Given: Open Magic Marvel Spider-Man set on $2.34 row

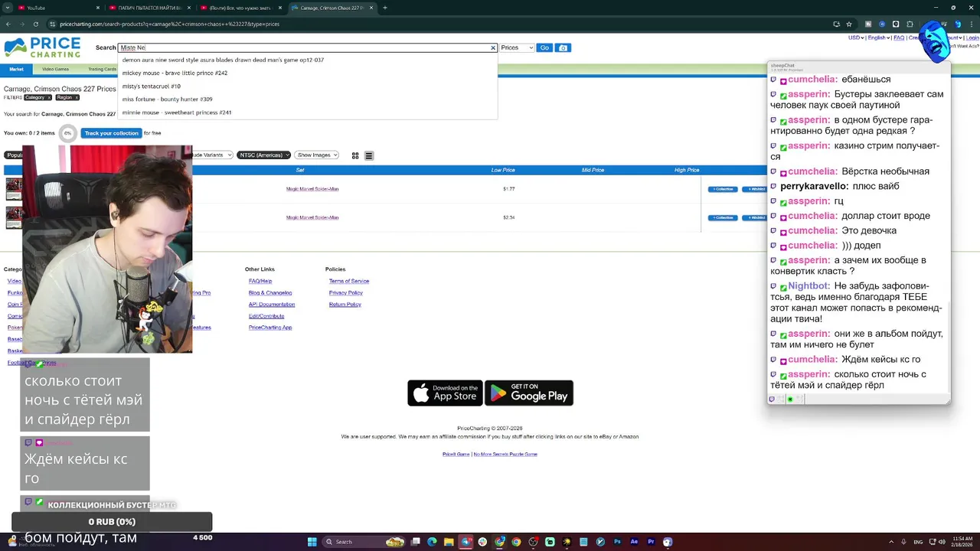Looking at the screenshot, I should click(x=312, y=217).
